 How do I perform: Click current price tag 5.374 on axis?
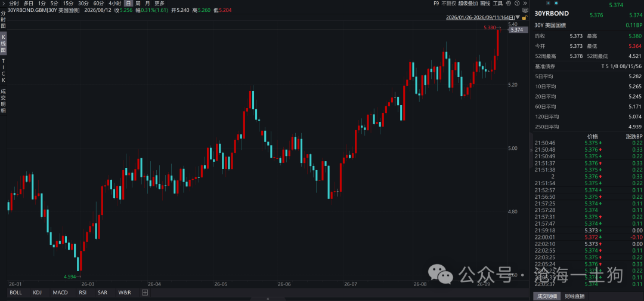point(518,30)
